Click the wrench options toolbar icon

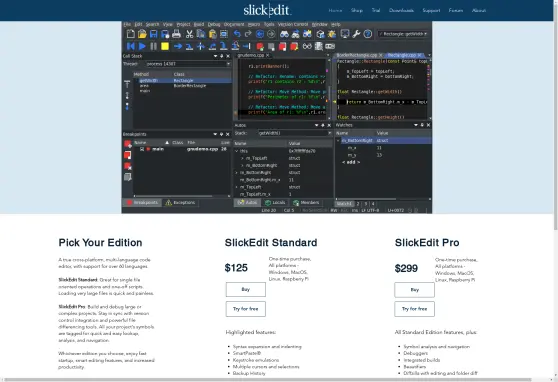356,34
